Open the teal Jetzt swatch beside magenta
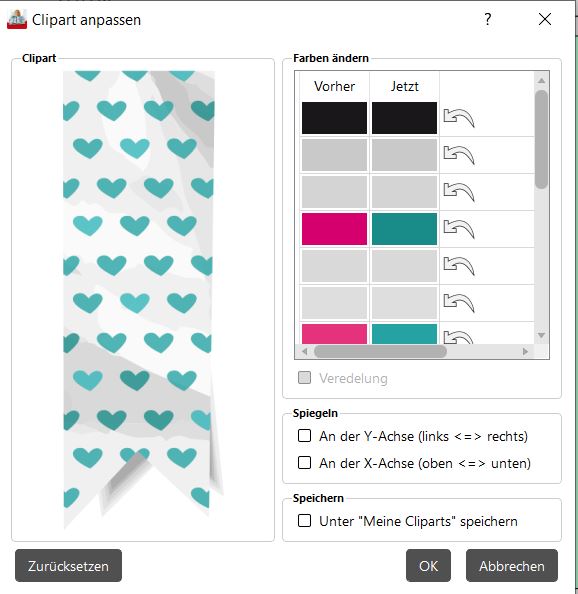Image resolution: width=578 pixels, height=594 pixels. (404, 229)
